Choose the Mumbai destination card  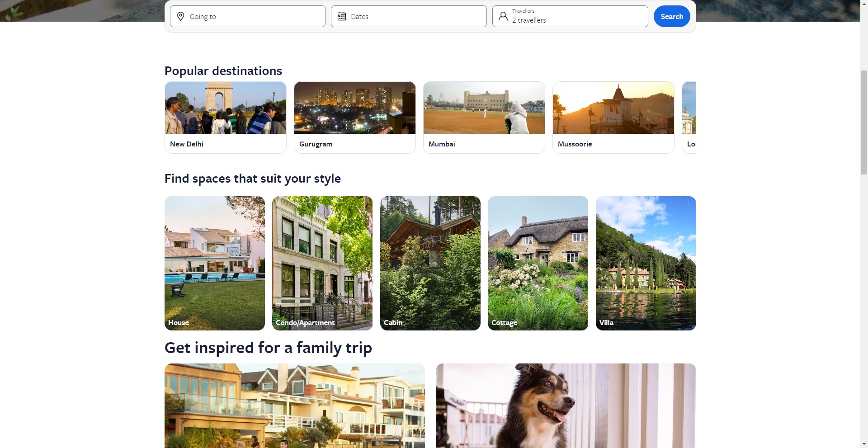(484, 118)
